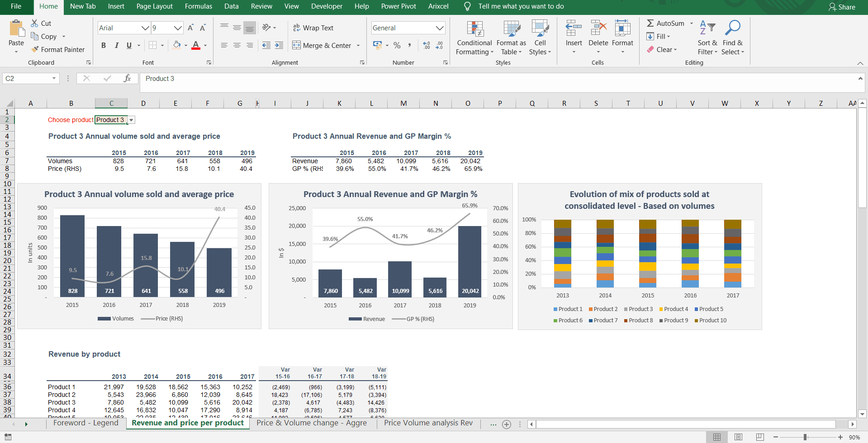Add a new sheet with plus button
The image size is (868, 443).
click(x=507, y=424)
